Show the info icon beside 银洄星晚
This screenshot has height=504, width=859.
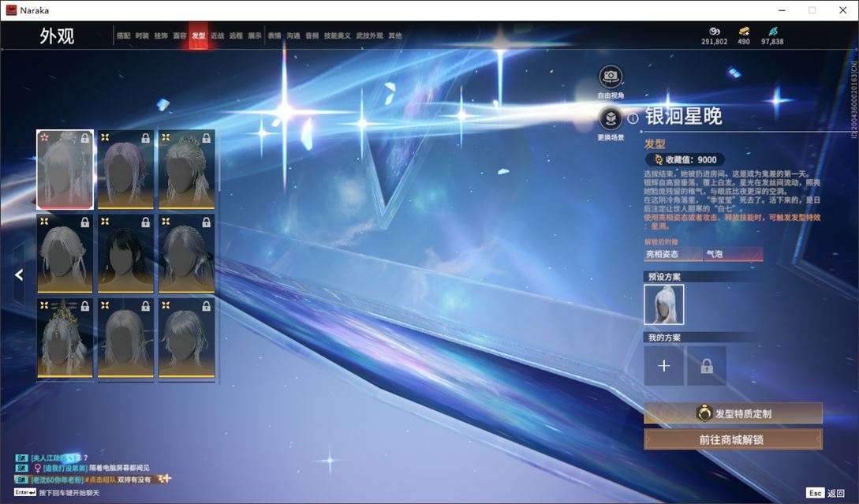tap(633, 118)
